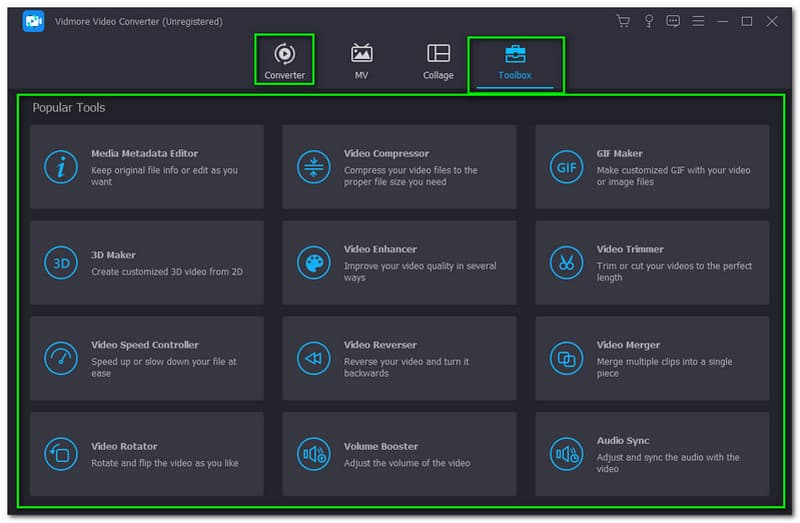Launch the 3D Maker title
The image size is (800, 523).
(113, 255)
